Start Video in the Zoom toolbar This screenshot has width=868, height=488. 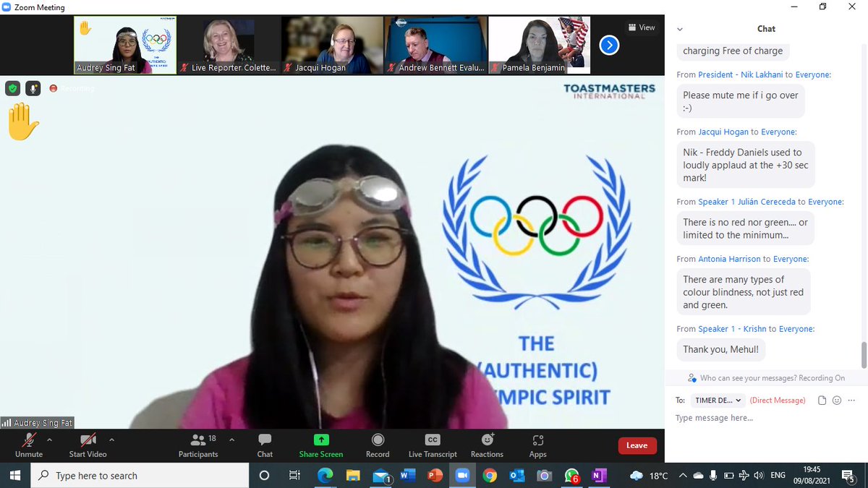(x=88, y=445)
